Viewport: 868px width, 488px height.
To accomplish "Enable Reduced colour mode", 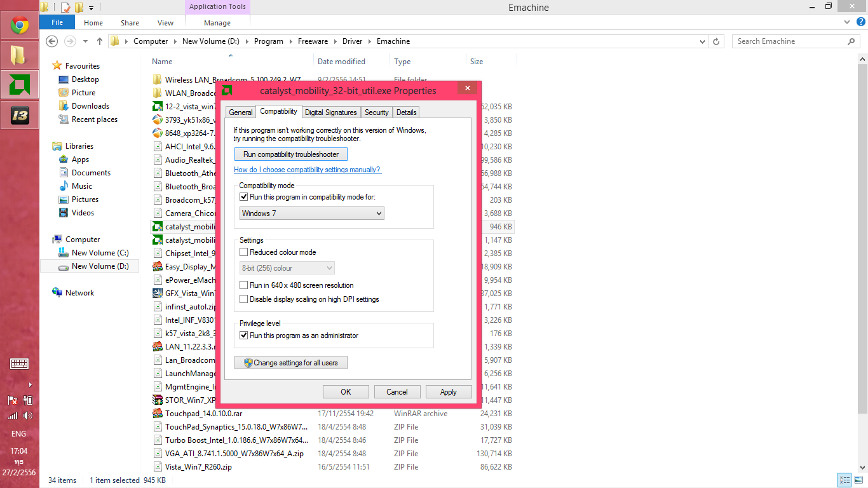I will point(244,252).
